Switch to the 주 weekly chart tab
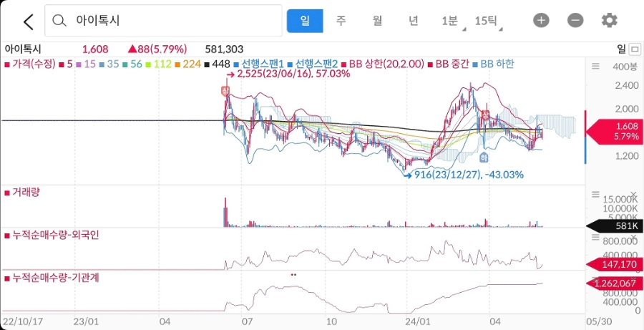This screenshot has width=644, height=330. pos(341,21)
